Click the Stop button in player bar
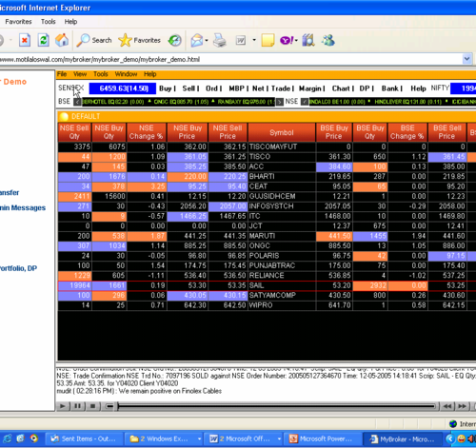476x448 pixels. (x=93, y=406)
